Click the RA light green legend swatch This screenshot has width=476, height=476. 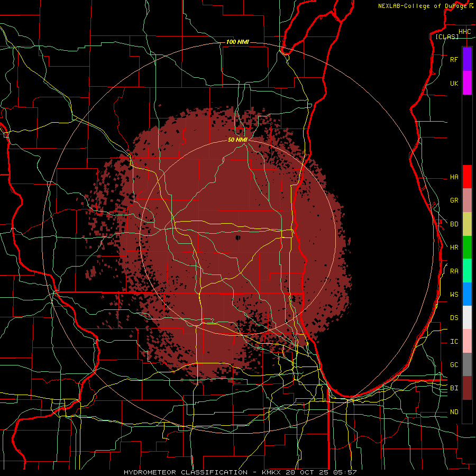tap(467, 271)
